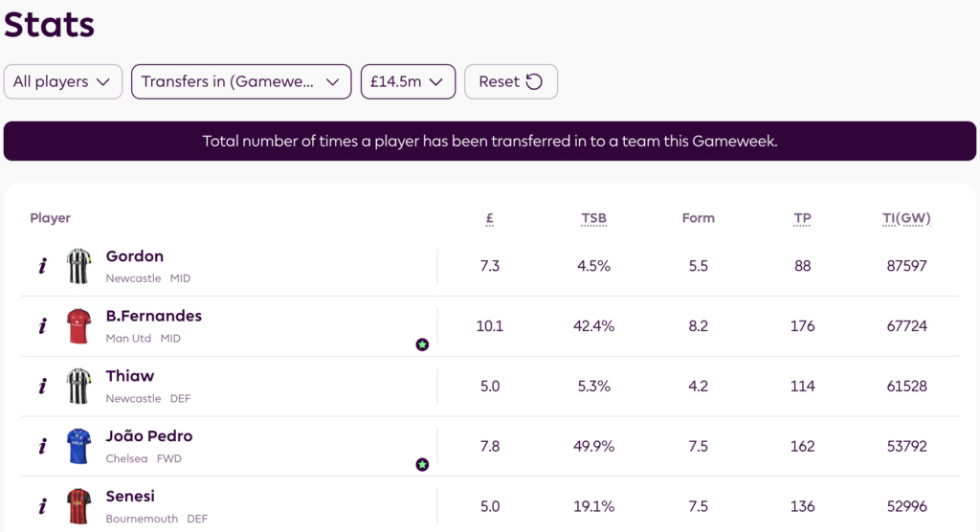The image size is (980, 532).
Task: Click the Thiaw player name
Action: (x=130, y=376)
